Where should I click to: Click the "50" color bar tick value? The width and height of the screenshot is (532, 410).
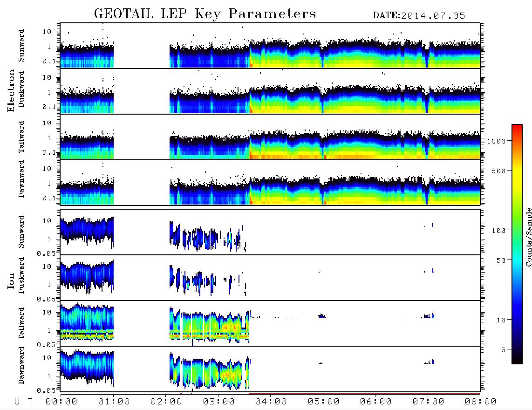pyautogui.click(x=501, y=260)
